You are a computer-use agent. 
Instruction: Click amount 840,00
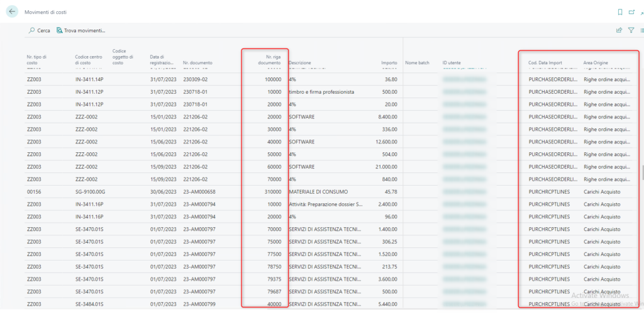(x=390, y=179)
